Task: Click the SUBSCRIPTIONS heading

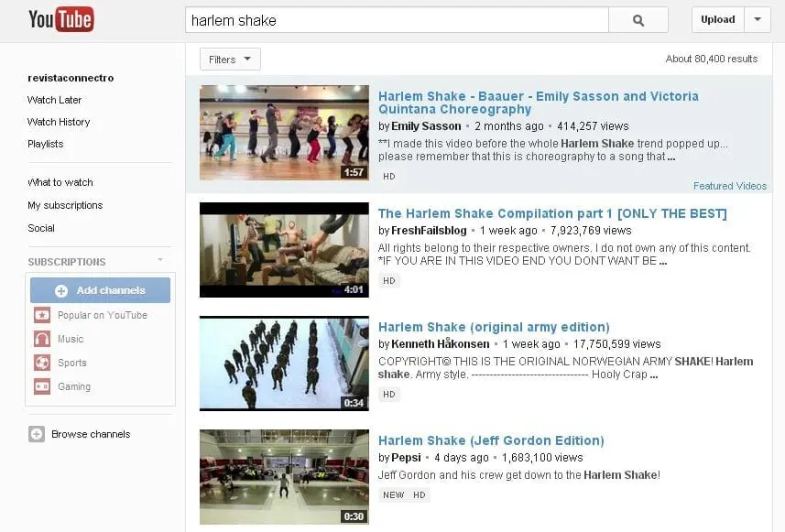Action: pos(67,262)
